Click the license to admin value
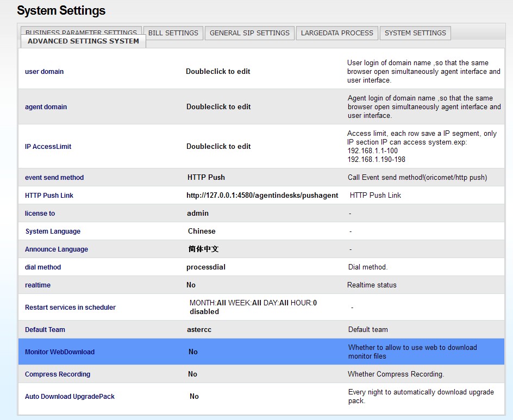Viewport: 513px width, 420px height. pos(198,214)
